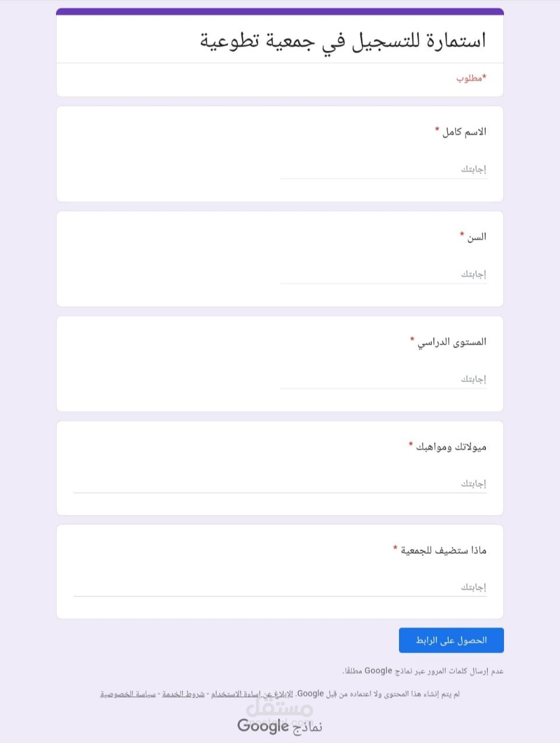The height and width of the screenshot is (743, 560).
Task: Click the الاسم كامل question label
Action: coord(464,132)
